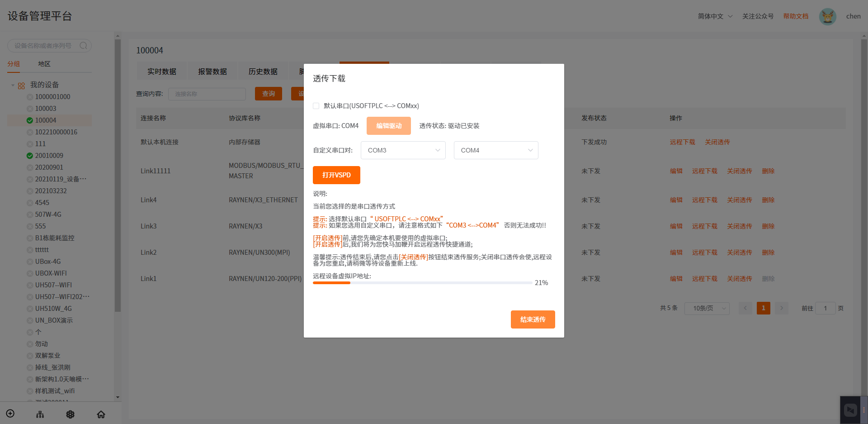Click the 前往 page number input

825,308
